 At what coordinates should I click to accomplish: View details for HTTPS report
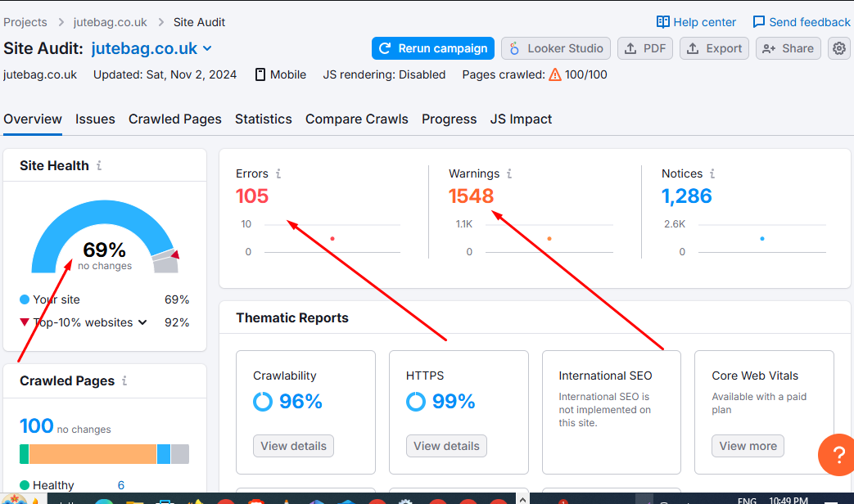446,446
